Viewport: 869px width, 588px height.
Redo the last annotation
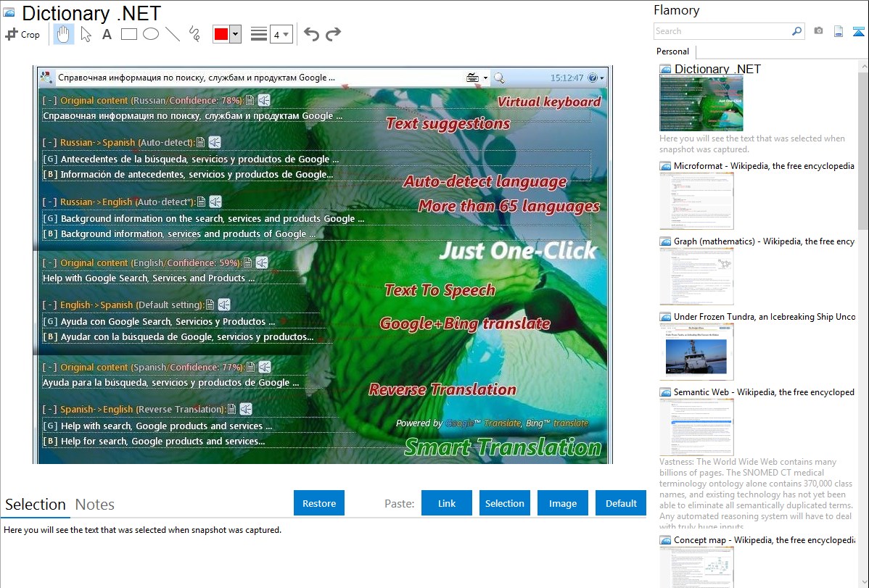point(333,34)
